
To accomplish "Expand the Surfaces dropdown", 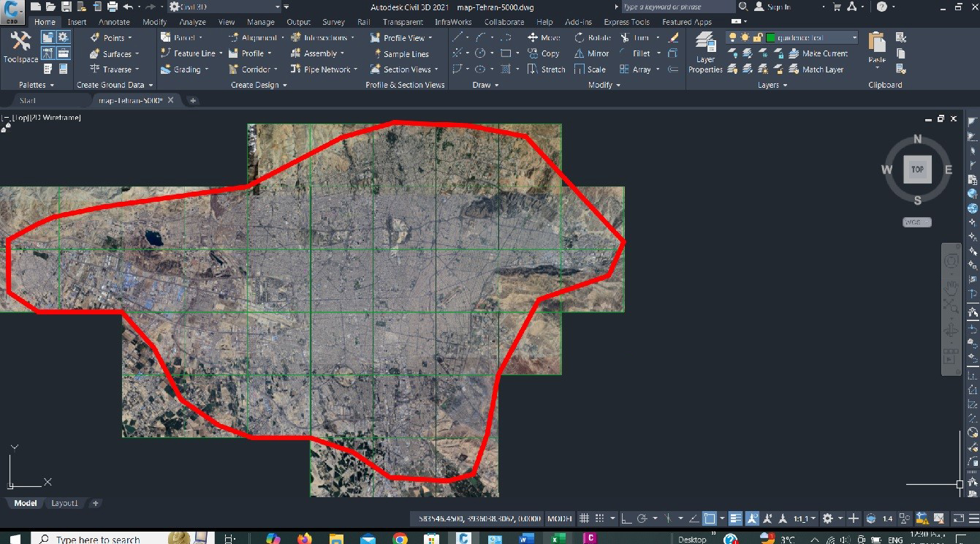I will pos(137,53).
